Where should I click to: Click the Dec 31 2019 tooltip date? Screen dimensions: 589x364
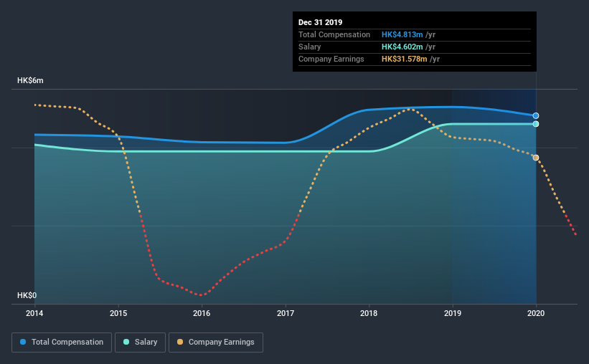tap(321, 22)
